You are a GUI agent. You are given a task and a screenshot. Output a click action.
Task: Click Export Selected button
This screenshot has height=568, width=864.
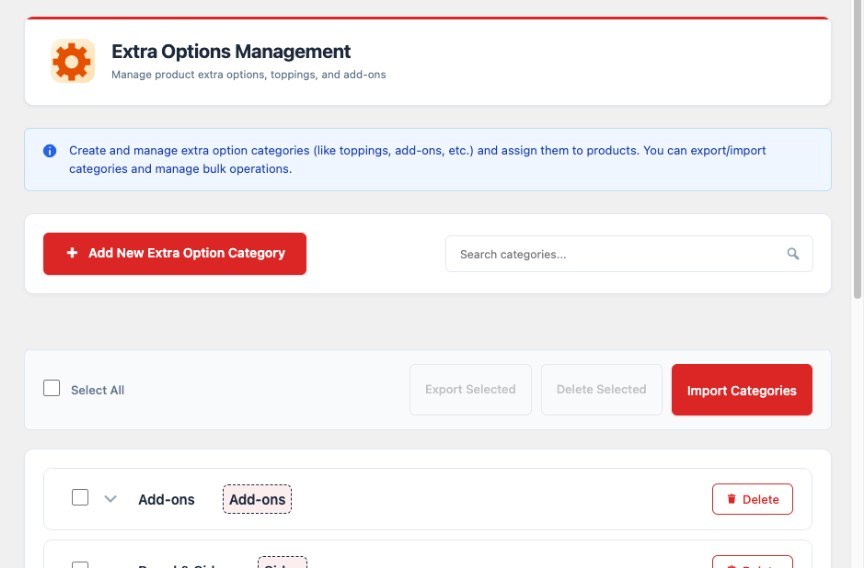point(471,390)
